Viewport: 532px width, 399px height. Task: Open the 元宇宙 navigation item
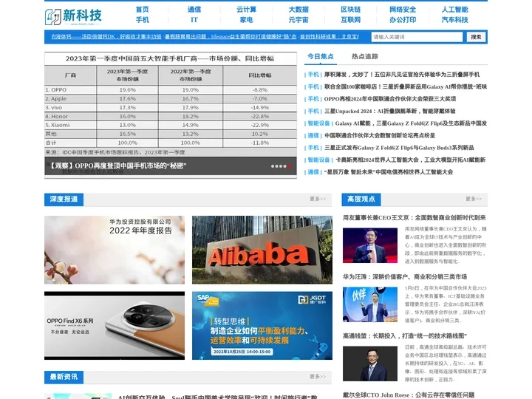point(299,20)
